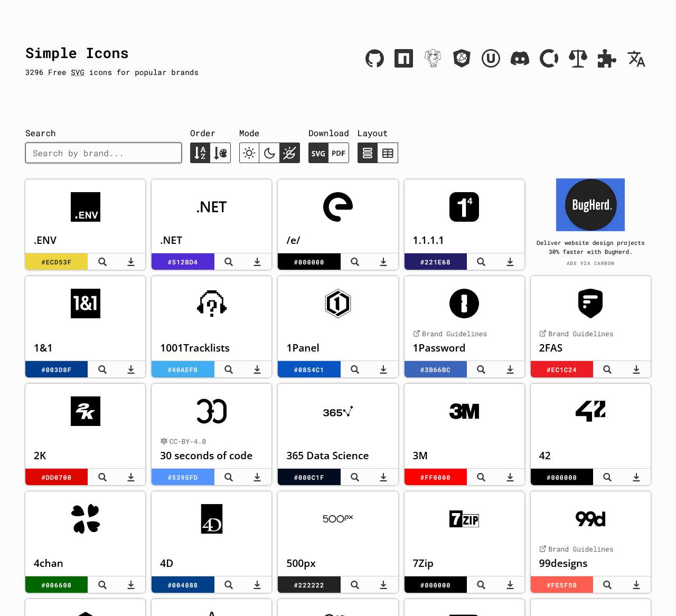676x616 pixels.
Task: Download the 1001Tracklists icon
Action: pyautogui.click(x=257, y=369)
